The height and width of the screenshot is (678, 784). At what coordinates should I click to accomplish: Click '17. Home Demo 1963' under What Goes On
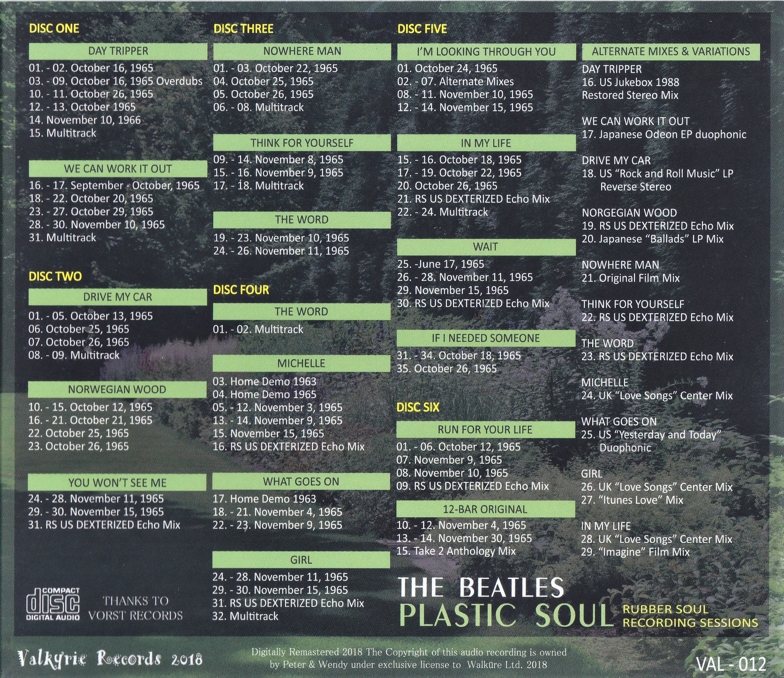tap(264, 499)
